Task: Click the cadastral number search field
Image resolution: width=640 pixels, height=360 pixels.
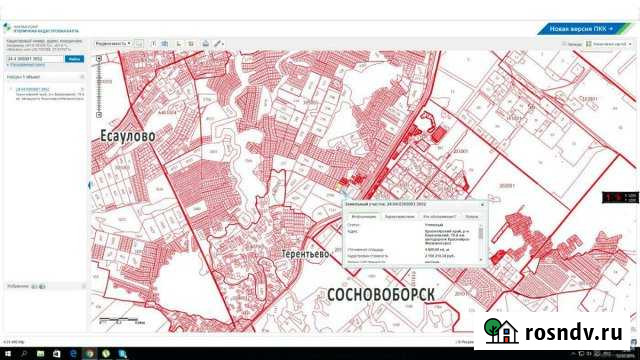Action: 35,59
